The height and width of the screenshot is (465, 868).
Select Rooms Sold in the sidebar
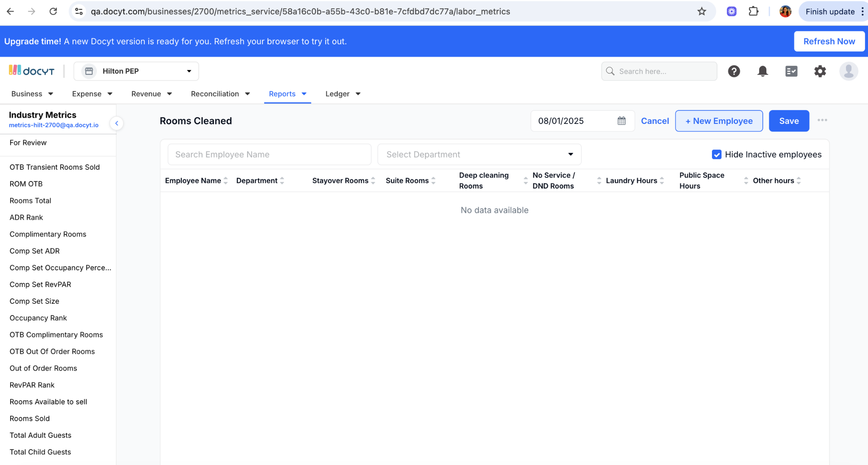click(30, 418)
